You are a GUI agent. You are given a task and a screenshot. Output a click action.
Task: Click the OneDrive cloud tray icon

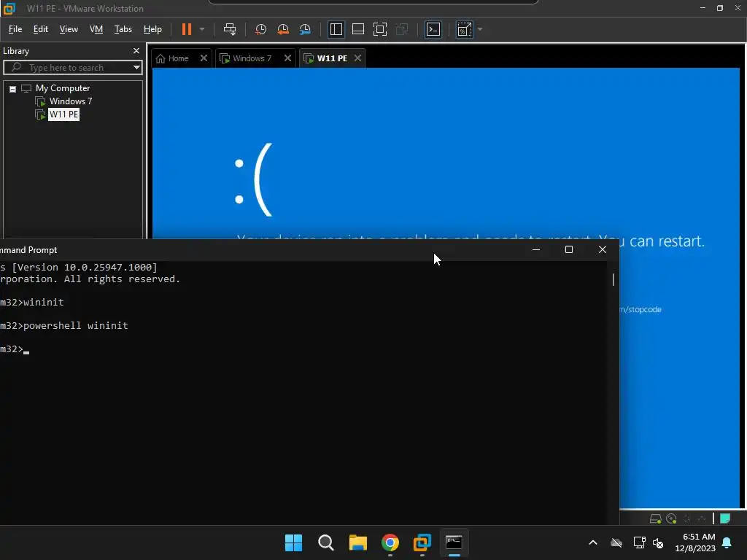coord(616,542)
